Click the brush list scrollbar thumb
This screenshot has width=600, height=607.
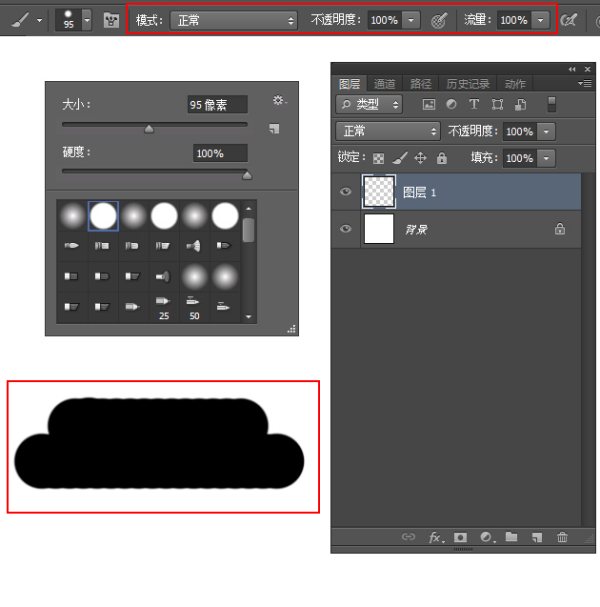pyautogui.click(x=249, y=230)
